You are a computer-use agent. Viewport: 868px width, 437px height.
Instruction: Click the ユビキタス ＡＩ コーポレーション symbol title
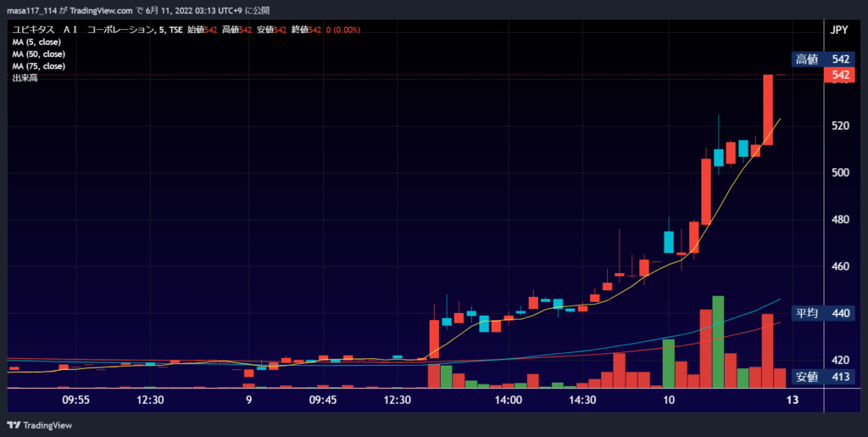82,30
